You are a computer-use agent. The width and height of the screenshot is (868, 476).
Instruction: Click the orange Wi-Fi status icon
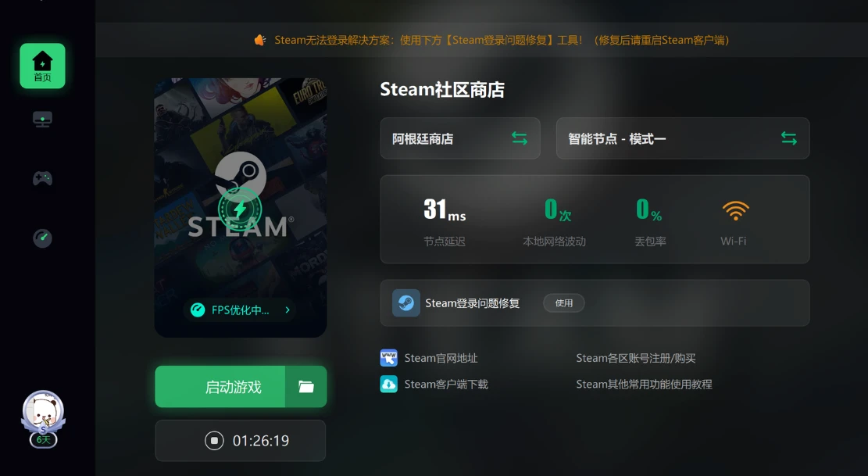pos(734,210)
